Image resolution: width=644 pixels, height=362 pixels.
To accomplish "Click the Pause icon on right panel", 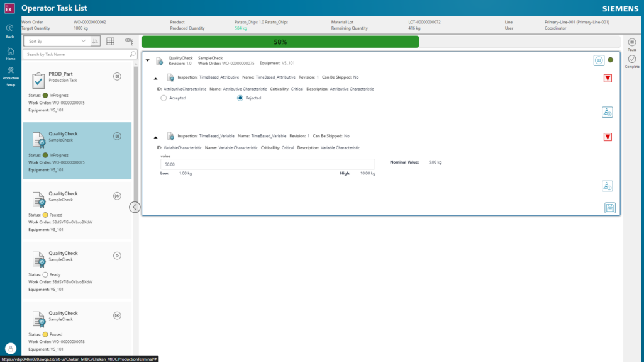I will (631, 42).
